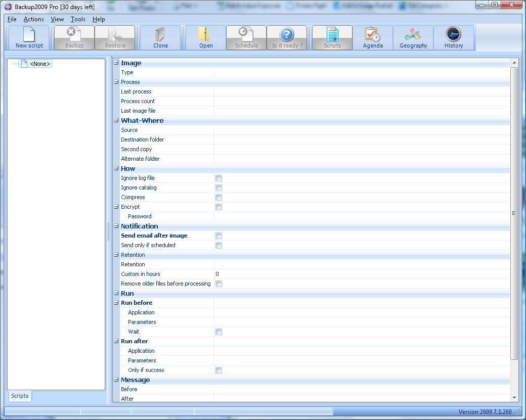Open the View menu
The width and height of the screenshot is (526, 420).
click(x=57, y=19)
